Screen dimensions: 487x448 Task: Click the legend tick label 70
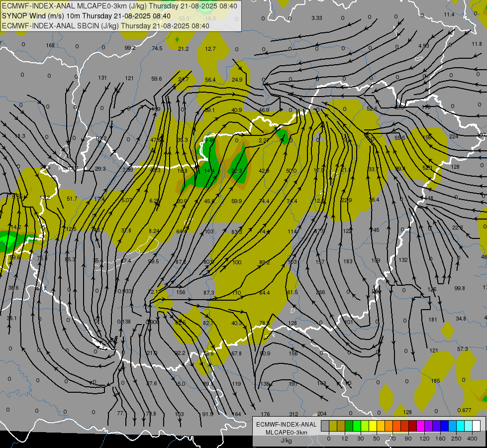click(392, 439)
